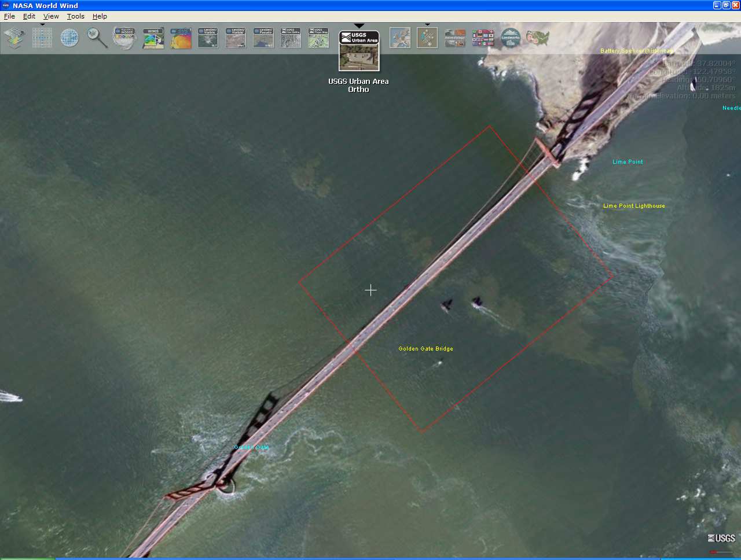Viewport: 741px width, 560px height.
Task: Open the Scientific Visualization Studio icon
Action: click(181, 38)
